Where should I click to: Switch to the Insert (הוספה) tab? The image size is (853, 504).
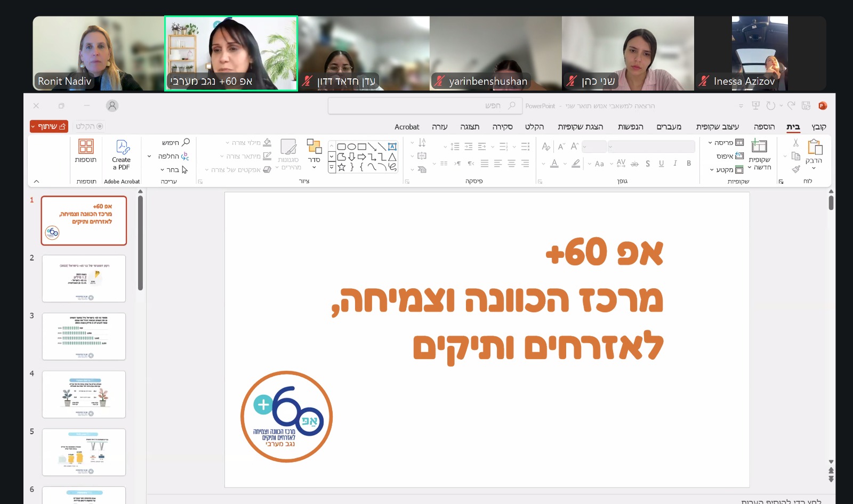pos(764,127)
